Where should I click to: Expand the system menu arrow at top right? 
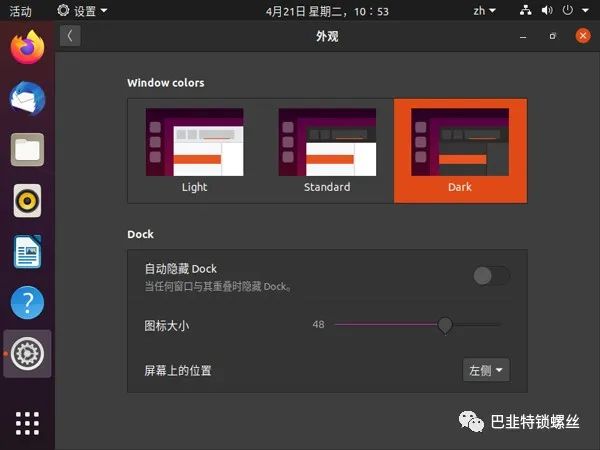585,11
